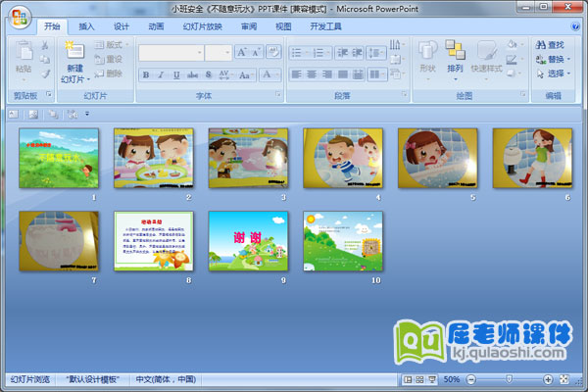Click the Find (查找) binoculars icon
This screenshot has height=392, width=588.
click(x=541, y=44)
